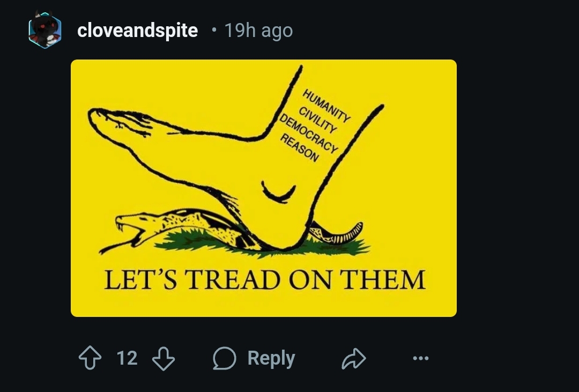Click the username cloveandspite
This screenshot has width=579, height=392.
[x=137, y=30]
